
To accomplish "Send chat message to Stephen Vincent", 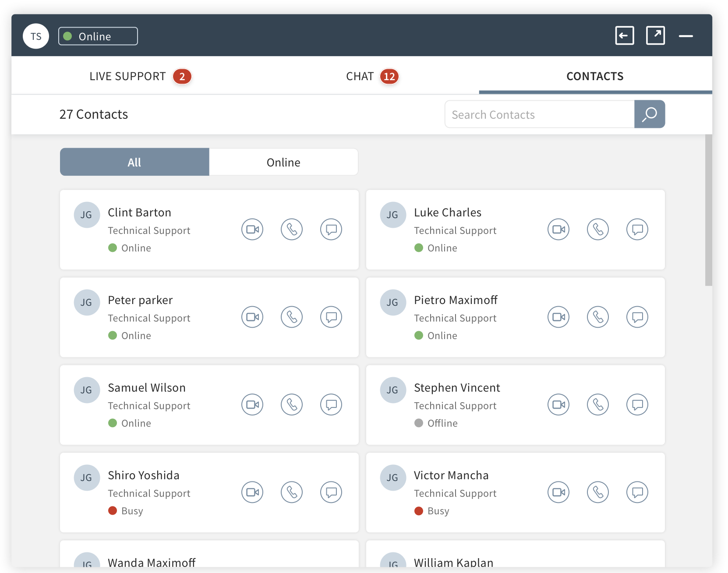I will click(637, 404).
